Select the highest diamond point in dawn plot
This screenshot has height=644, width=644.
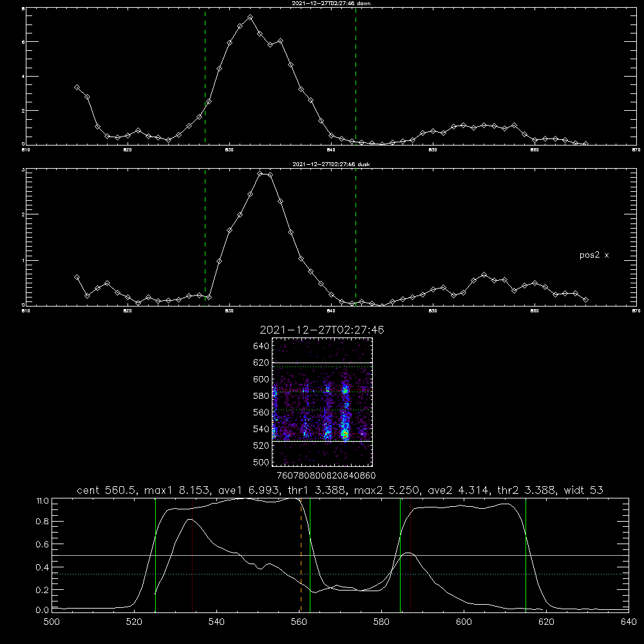tap(250, 17)
